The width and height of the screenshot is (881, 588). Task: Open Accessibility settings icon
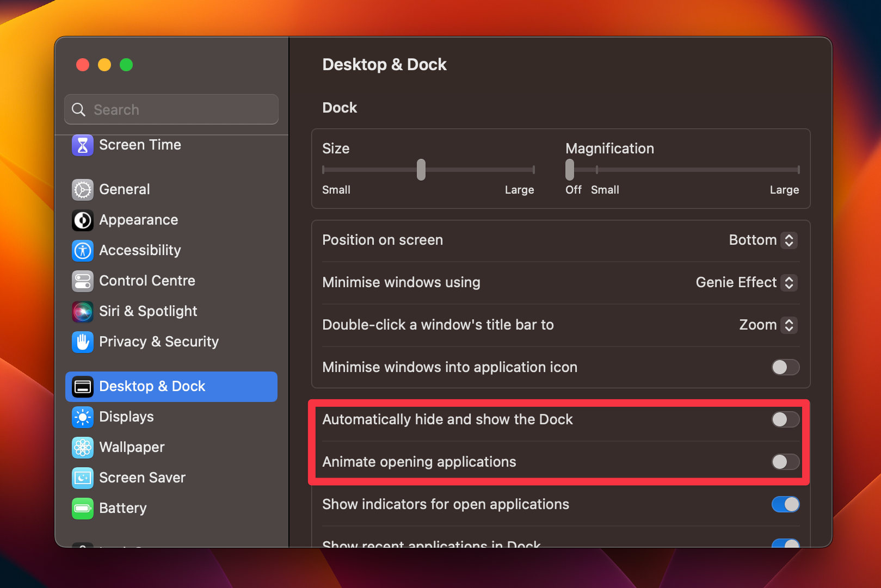tap(83, 250)
